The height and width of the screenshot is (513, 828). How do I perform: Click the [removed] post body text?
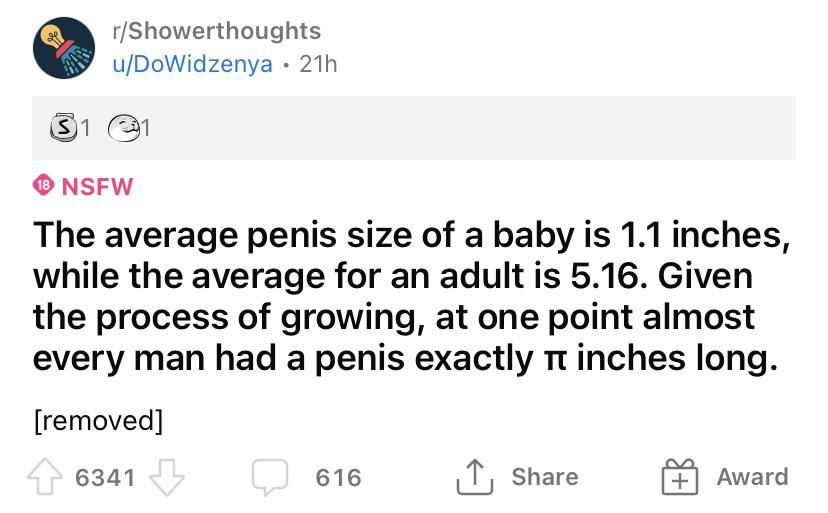click(x=99, y=421)
